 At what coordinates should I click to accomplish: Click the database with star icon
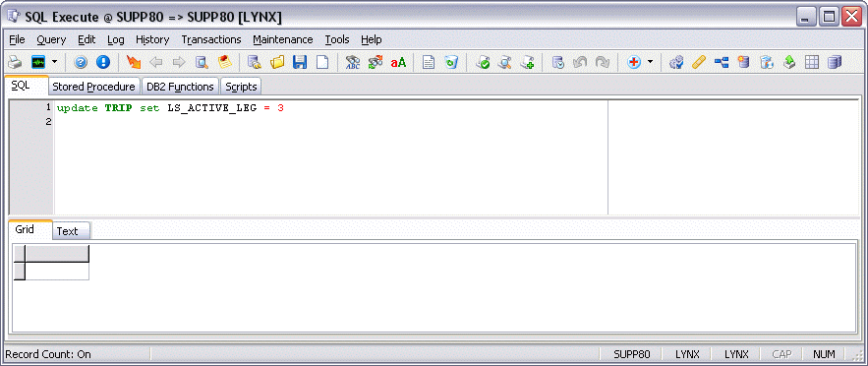click(x=743, y=63)
